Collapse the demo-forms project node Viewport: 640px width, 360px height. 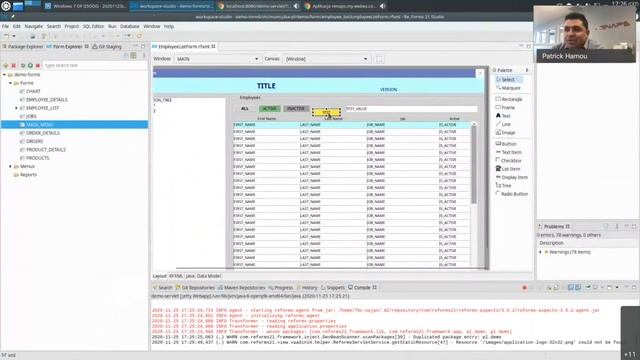click(x=4, y=75)
